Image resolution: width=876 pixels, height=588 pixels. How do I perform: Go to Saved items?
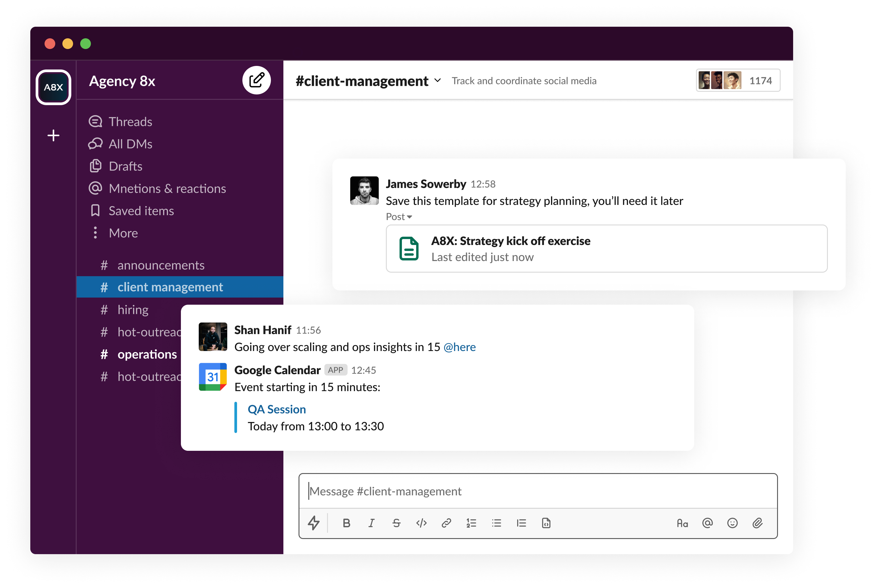tap(141, 211)
